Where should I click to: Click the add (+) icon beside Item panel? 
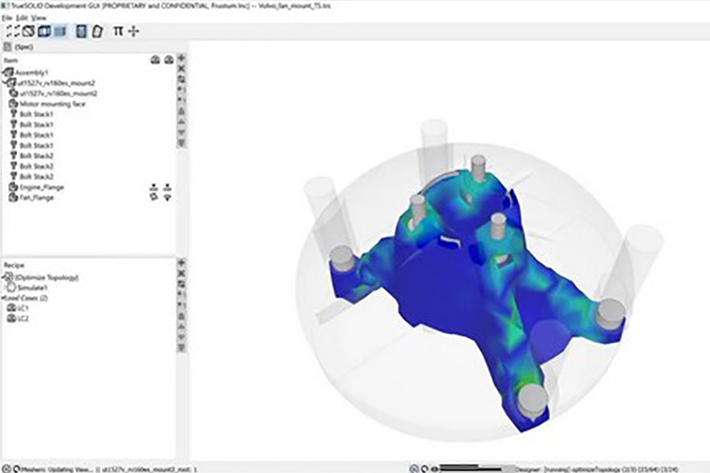181,59
